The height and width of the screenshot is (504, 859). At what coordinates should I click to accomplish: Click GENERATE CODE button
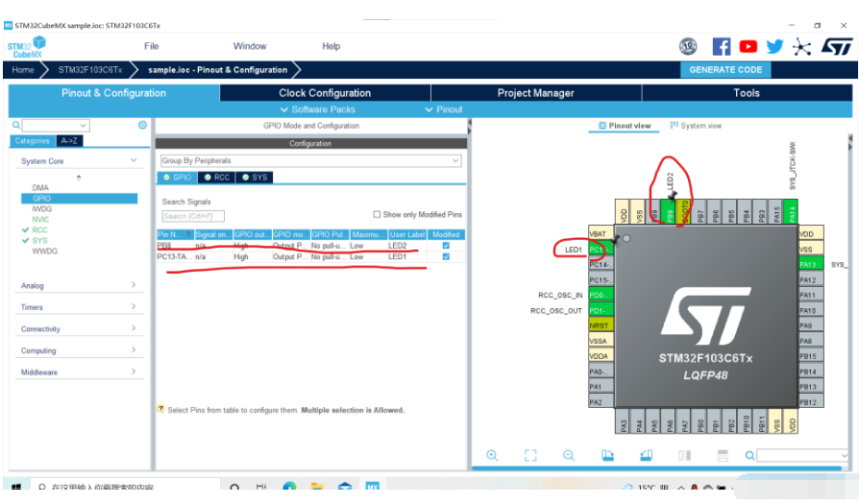point(725,70)
